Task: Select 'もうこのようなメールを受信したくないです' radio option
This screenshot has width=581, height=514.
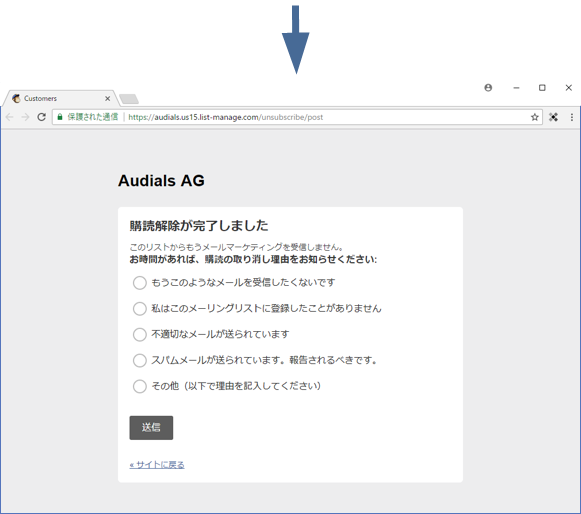Action: pos(140,283)
